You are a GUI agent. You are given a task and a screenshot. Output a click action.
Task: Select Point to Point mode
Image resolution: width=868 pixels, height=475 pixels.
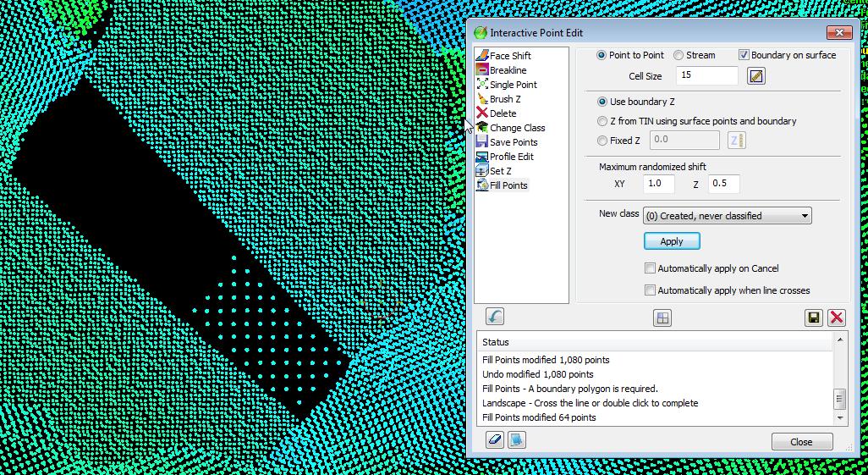[630, 55]
